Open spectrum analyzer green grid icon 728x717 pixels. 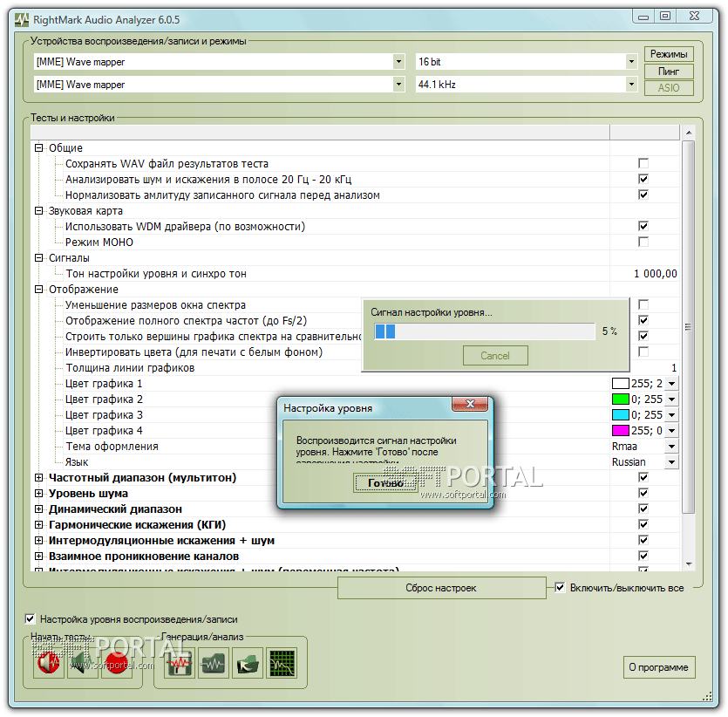[x=282, y=663]
